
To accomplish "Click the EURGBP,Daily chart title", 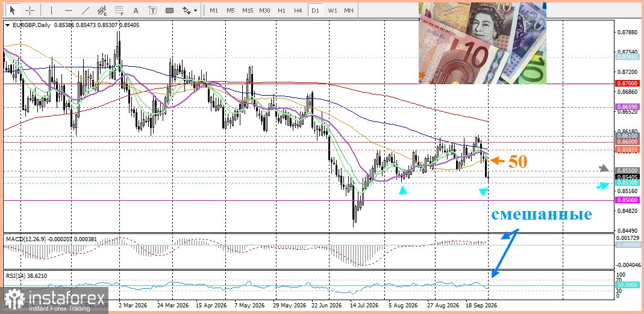I will pos(31,25).
